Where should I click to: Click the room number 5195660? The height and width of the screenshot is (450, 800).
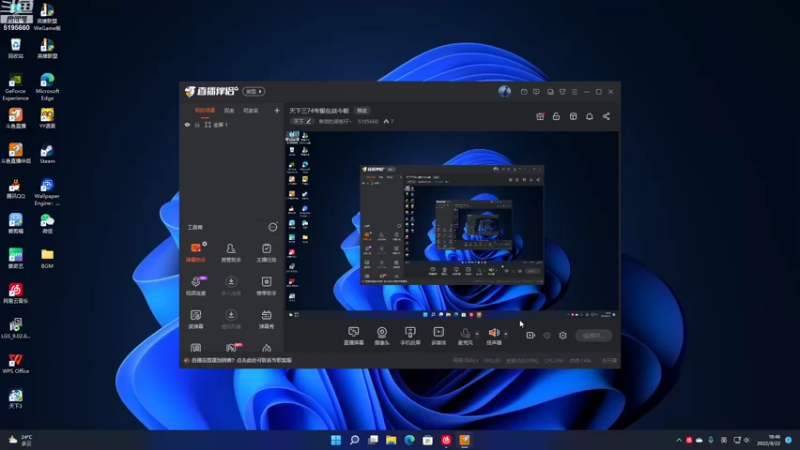pyautogui.click(x=368, y=121)
